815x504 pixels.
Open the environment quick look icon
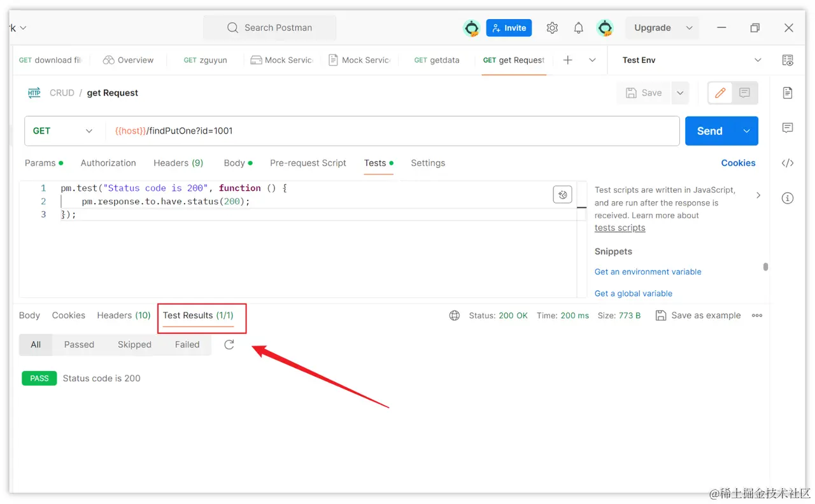tap(788, 60)
